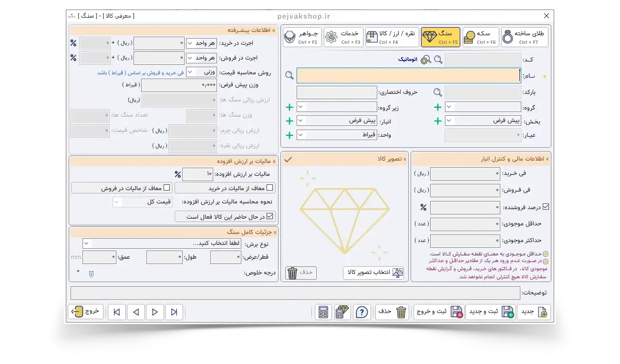Toggle معاف از مالیات در فروش checkbox
Viewport: 620px width, 364px height.
tap(166, 188)
